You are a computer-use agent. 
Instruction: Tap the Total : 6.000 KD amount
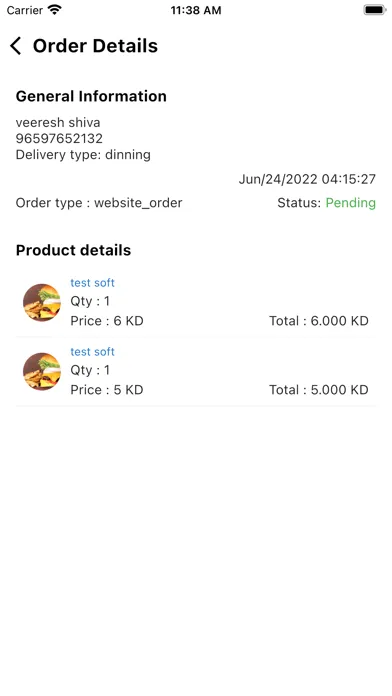click(x=319, y=320)
